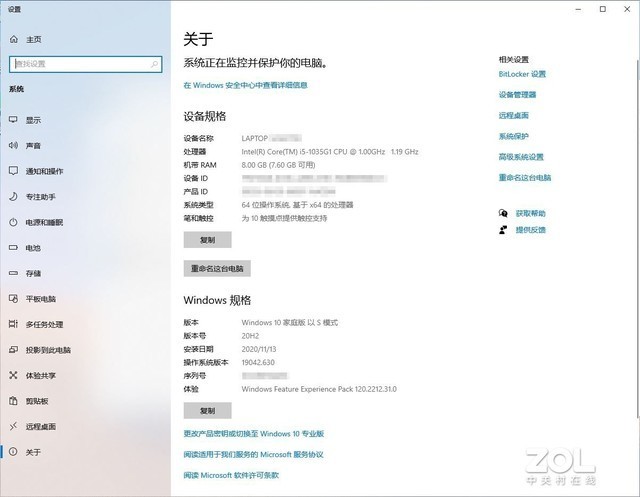This screenshot has height=497, width=640.
Task: Maximize the 设置 window
Action: [x=602, y=9]
